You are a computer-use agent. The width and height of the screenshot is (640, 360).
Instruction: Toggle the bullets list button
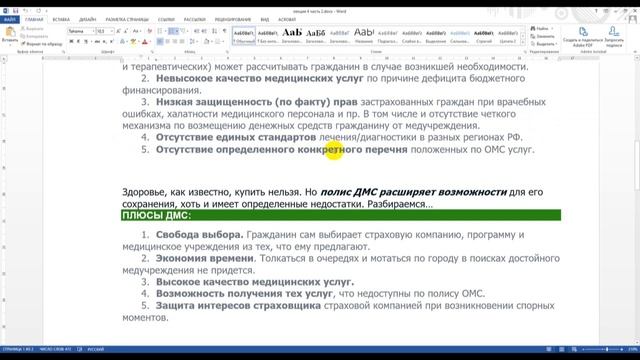click(160, 31)
